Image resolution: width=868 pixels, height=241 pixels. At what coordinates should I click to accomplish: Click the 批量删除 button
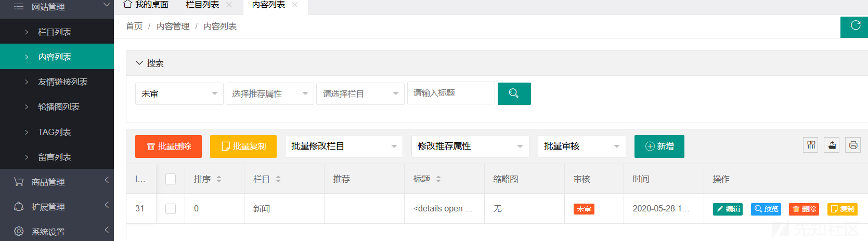[x=169, y=146]
